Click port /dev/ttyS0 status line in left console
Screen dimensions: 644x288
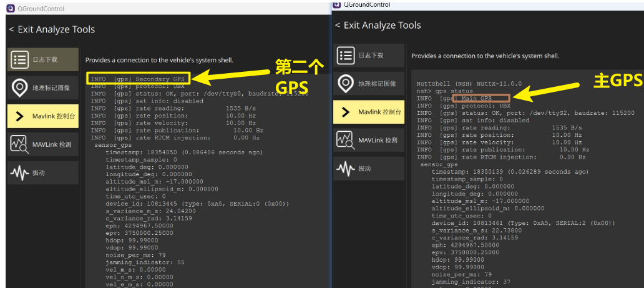pos(200,93)
